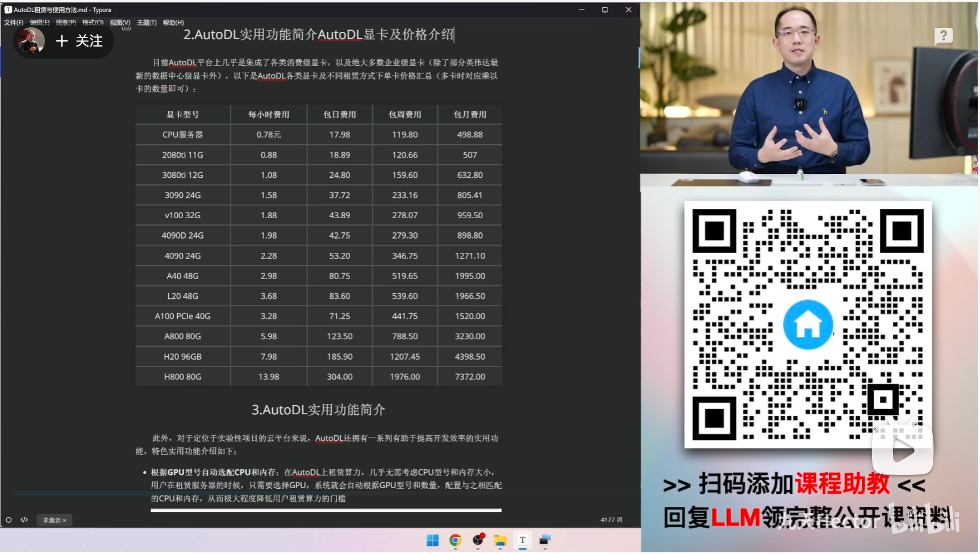Screen dimensions: 980x554
Task: Click the dual-monitor taskbar icon
Action: pyautogui.click(x=545, y=540)
